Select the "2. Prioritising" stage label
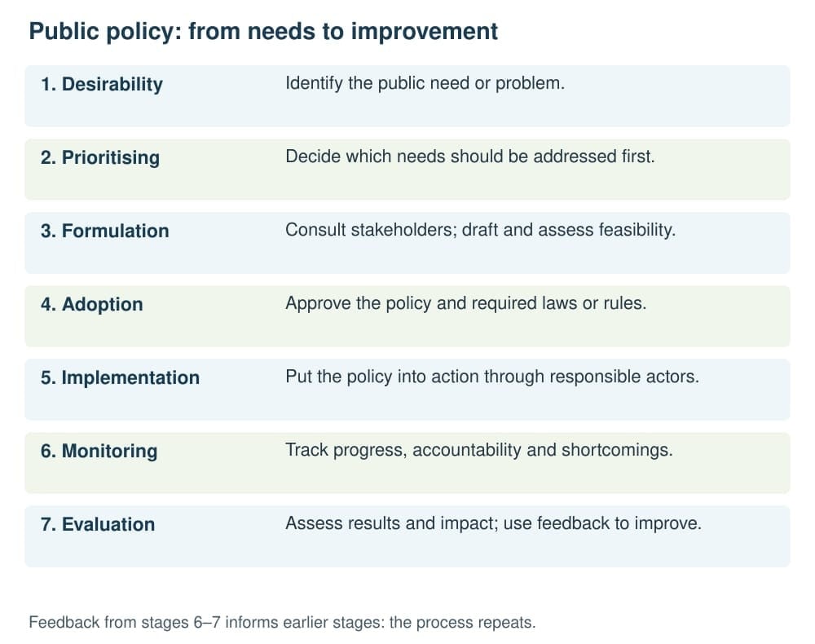 [x=100, y=157]
